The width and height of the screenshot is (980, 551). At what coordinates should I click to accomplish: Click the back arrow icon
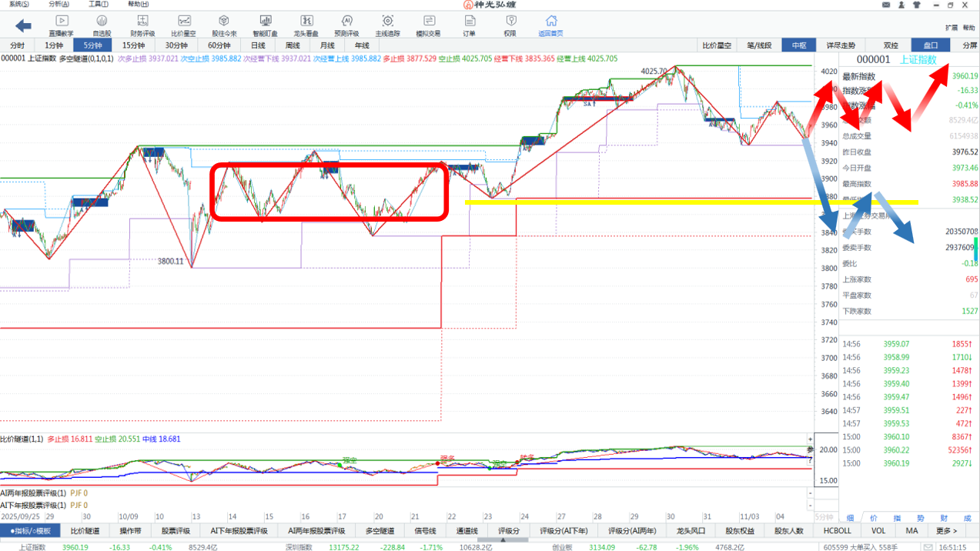click(x=23, y=26)
